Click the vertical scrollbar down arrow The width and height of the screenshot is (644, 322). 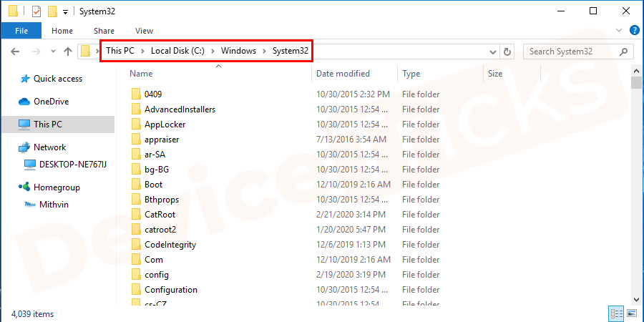pyautogui.click(x=636, y=298)
